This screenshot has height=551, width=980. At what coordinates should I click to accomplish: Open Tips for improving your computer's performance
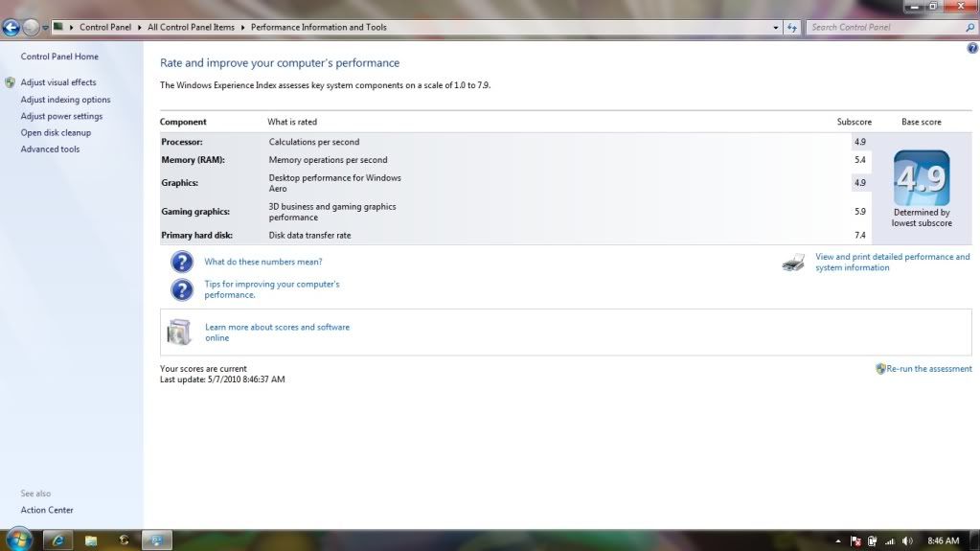[272, 289]
